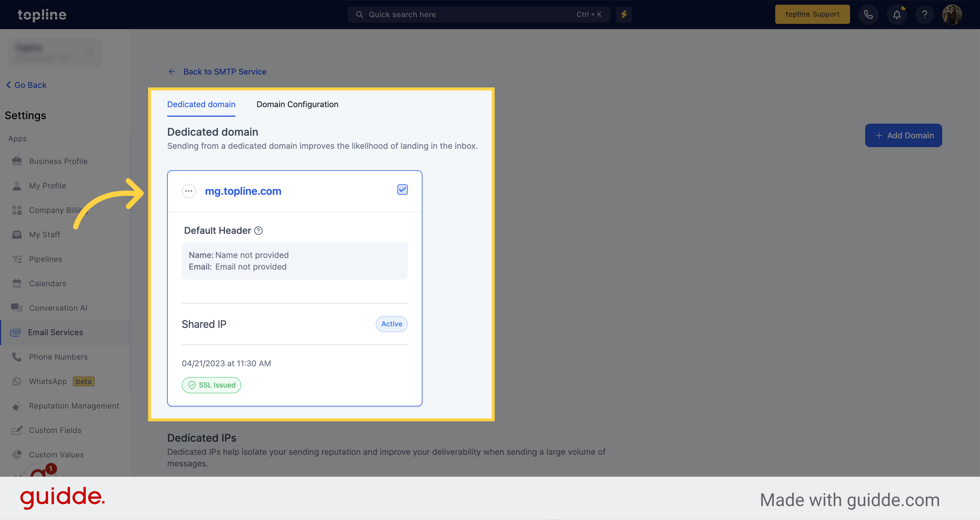The image size is (980, 520).
Task: Click the lightning bolt quick actions icon
Action: 624,15
